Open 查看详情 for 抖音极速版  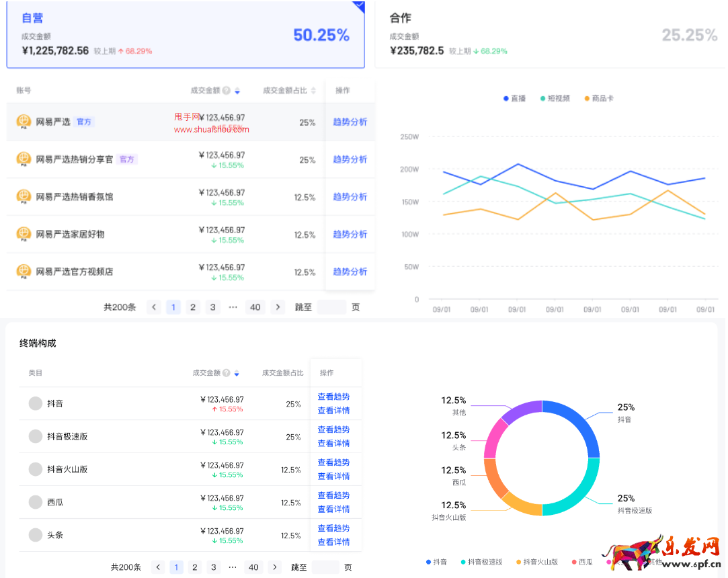[334, 444]
